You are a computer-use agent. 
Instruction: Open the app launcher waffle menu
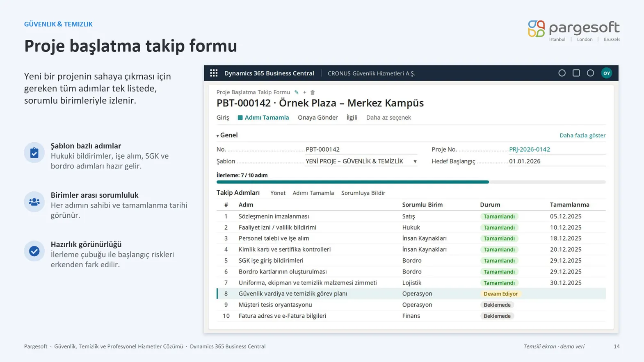214,73
